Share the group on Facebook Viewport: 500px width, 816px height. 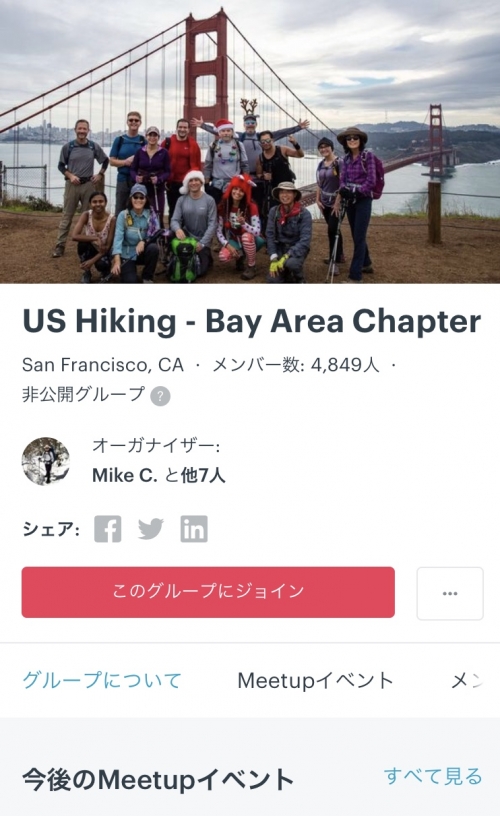[x=108, y=529]
